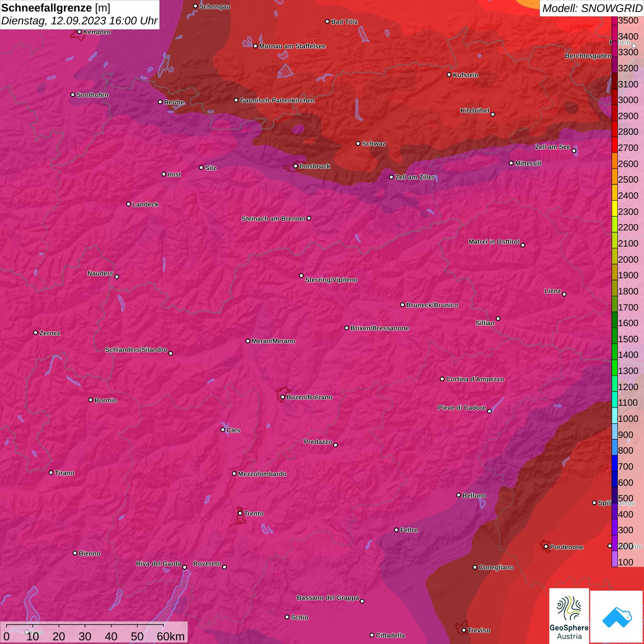Viewport: 644px width, 644px height.
Task: Click the Trento city marker dot
Action: (240, 513)
